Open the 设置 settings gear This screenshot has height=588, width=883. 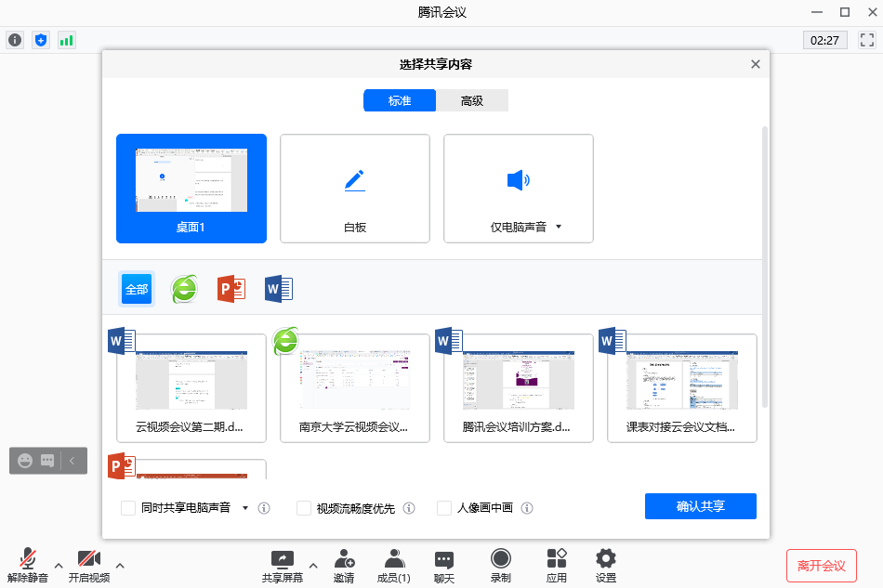(x=606, y=566)
